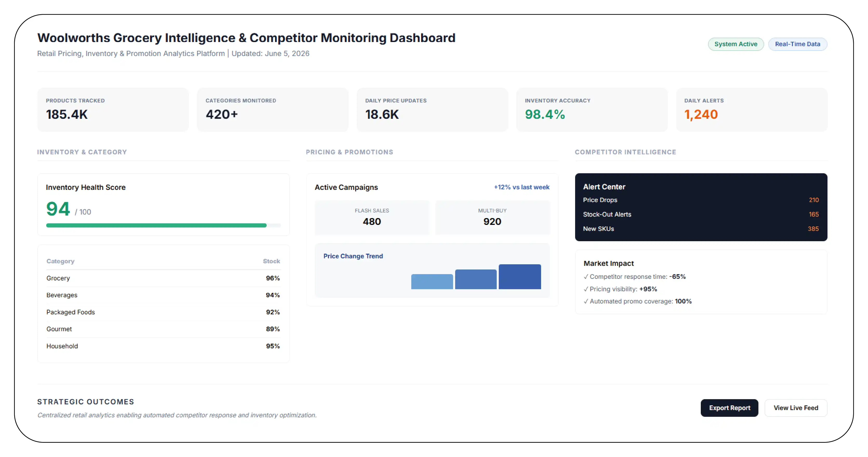868x457 pixels.
Task: Click the Real-Time Data badge
Action: click(x=797, y=44)
